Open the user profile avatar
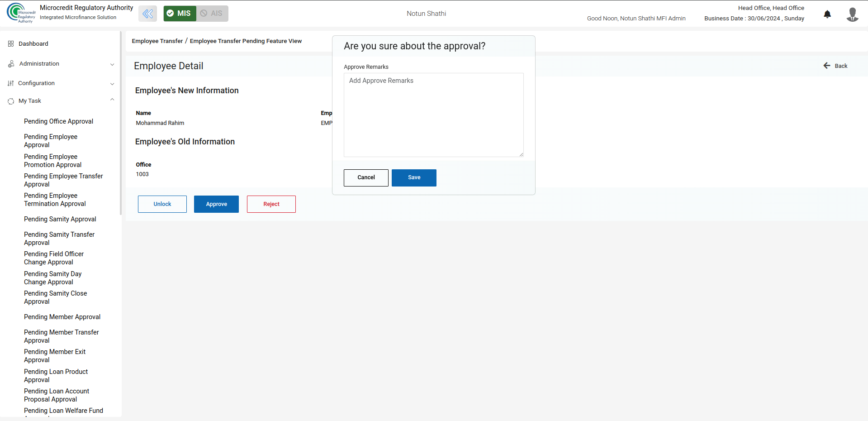Viewport: 868px width, 421px height. click(852, 14)
